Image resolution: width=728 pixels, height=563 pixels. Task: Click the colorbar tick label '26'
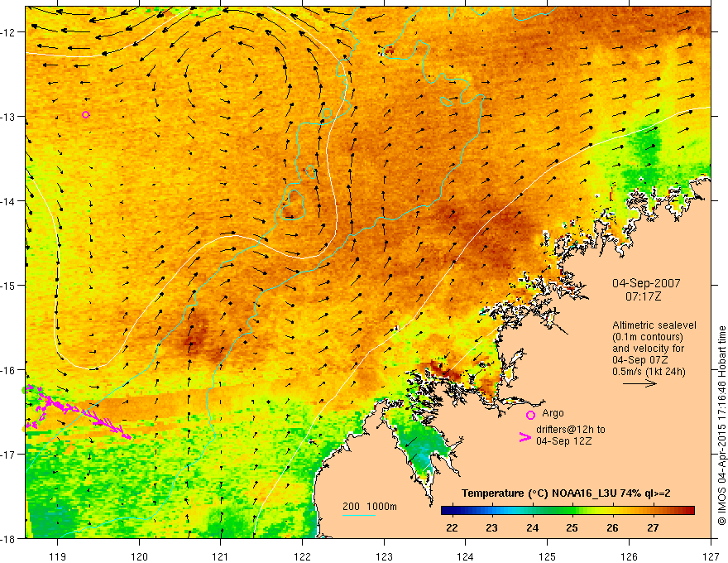tap(612, 527)
